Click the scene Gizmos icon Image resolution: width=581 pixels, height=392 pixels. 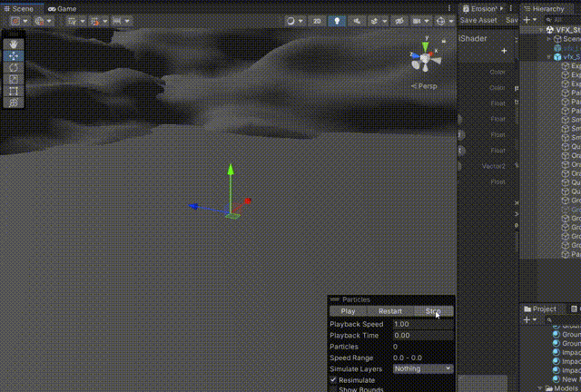pyautogui.click(x=440, y=21)
